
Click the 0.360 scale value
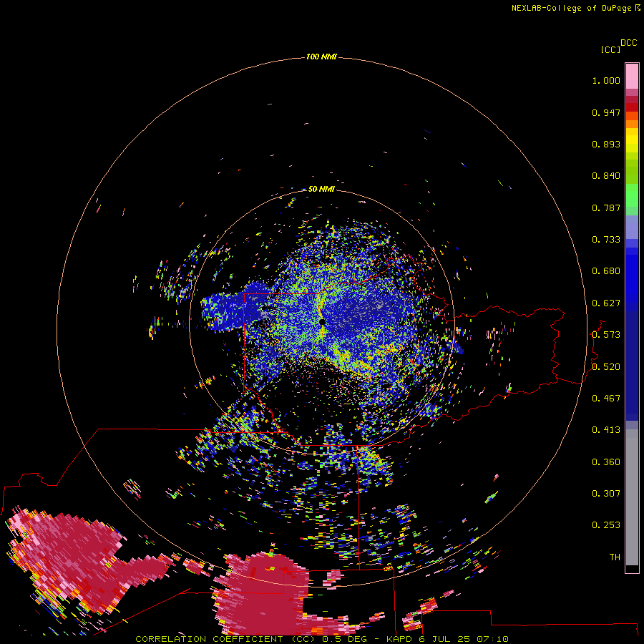pos(606,462)
